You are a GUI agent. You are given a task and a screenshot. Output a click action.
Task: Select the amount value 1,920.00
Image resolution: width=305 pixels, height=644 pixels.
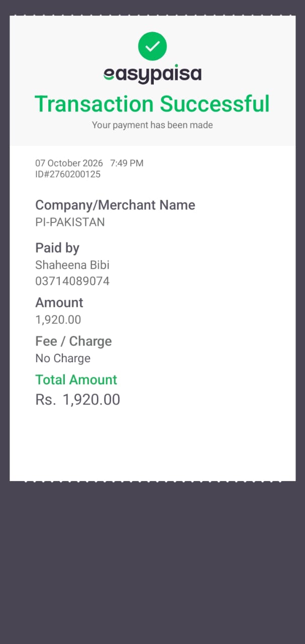point(58,320)
